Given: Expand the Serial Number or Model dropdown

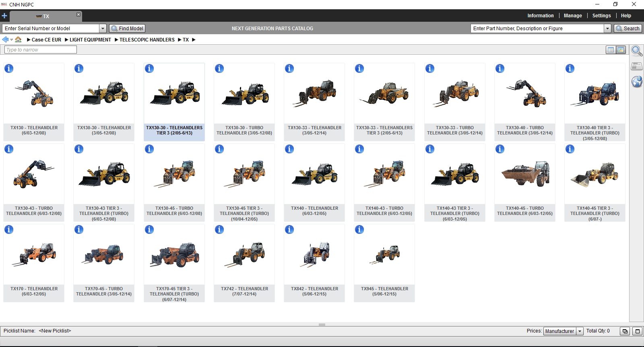Looking at the screenshot, I should (x=103, y=29).
